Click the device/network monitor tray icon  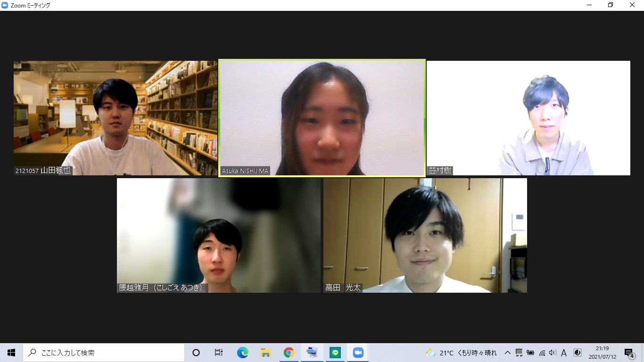point(519,353)
